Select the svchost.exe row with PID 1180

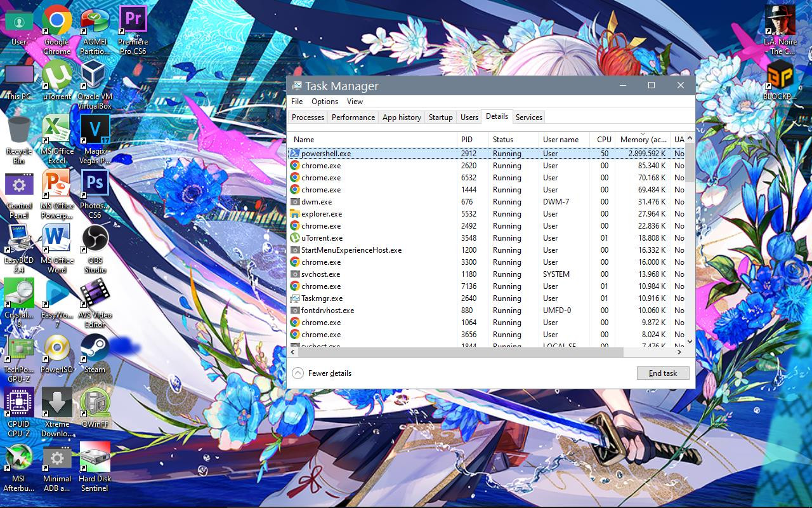pos(487,274)
